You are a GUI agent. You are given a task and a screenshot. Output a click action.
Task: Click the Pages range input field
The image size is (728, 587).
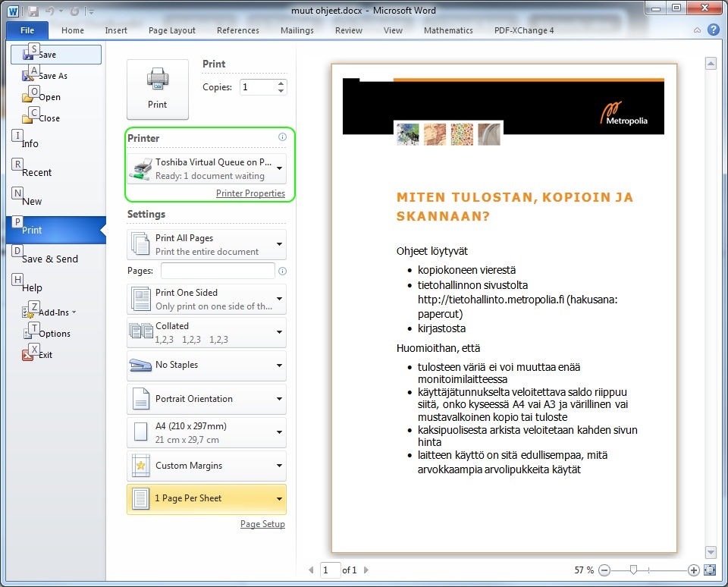[218, 271]
